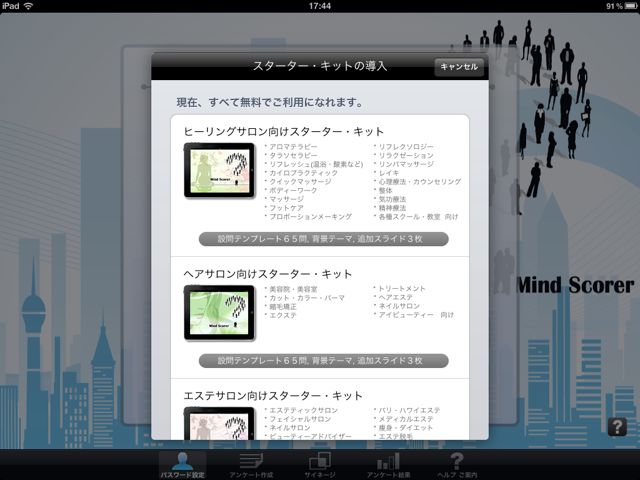The width and height of the screenshot is (640, 480).
Task: Tap the キャンセル button in the dialog header
Action: tap(459, 67)
